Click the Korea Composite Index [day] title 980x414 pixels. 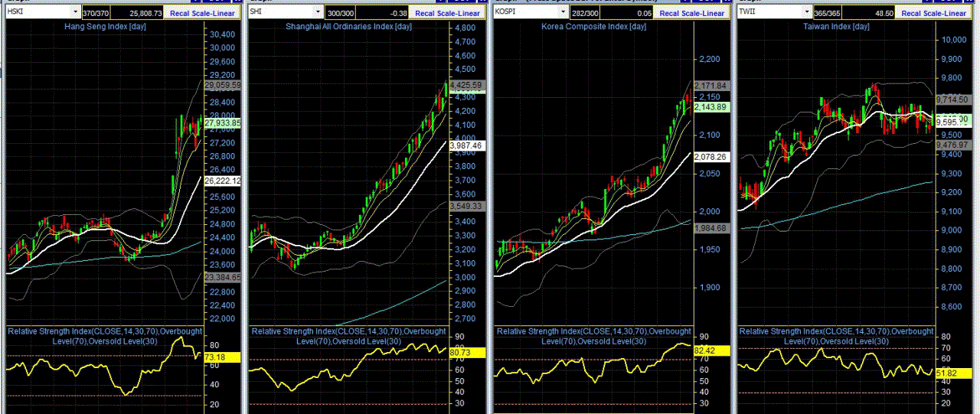593,27
